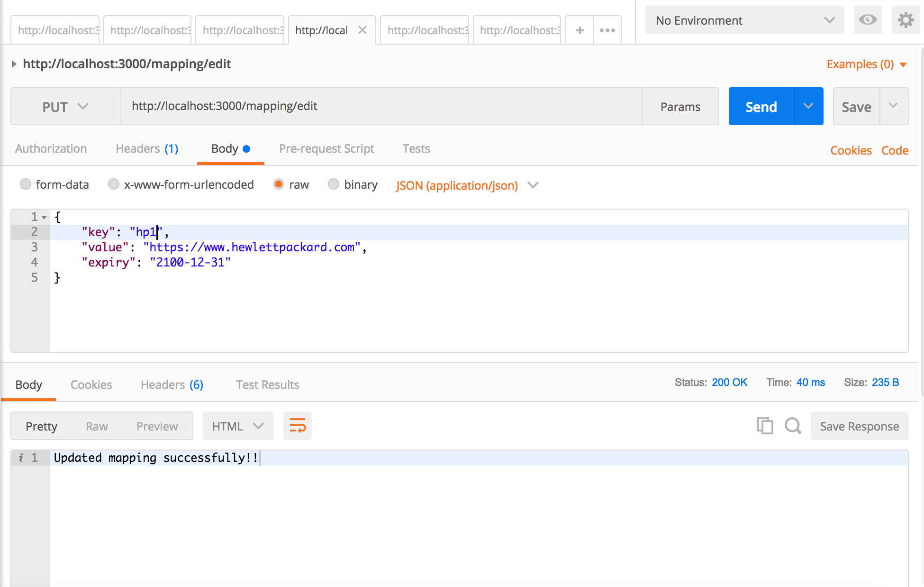
Task: Open a new request tab with the plus icon
Action: click(580, 30)
